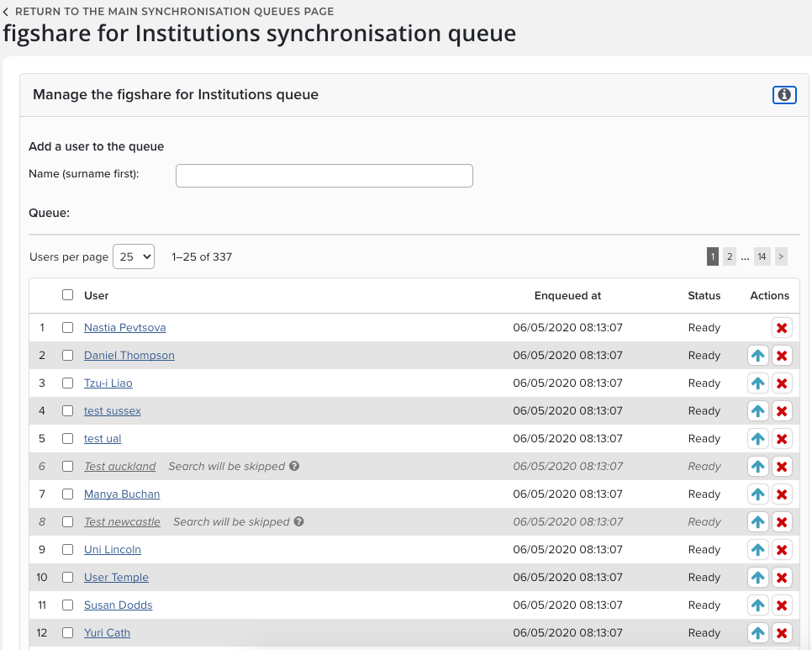Move Daniel Thompson up the queue
Screen dimensions: 812x650
(757, 356)
